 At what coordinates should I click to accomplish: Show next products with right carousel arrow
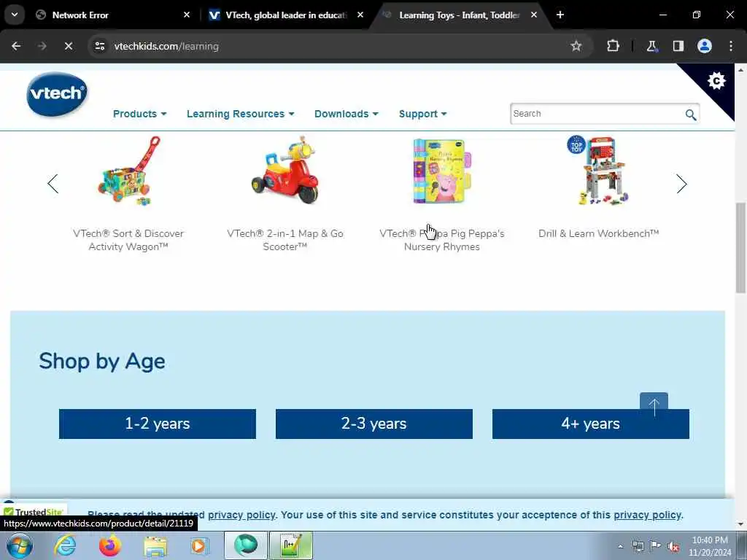click(x=681, y=184)
